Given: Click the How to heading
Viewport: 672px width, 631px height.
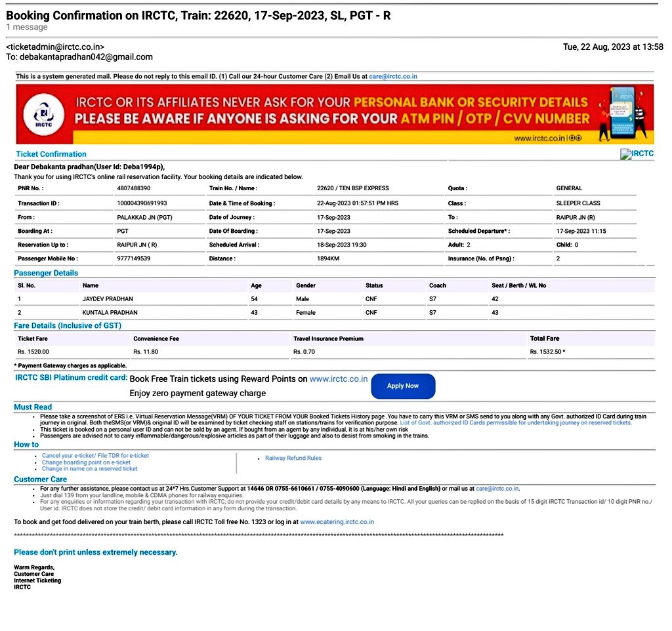Looking at the screenshot, I should 26,445.
